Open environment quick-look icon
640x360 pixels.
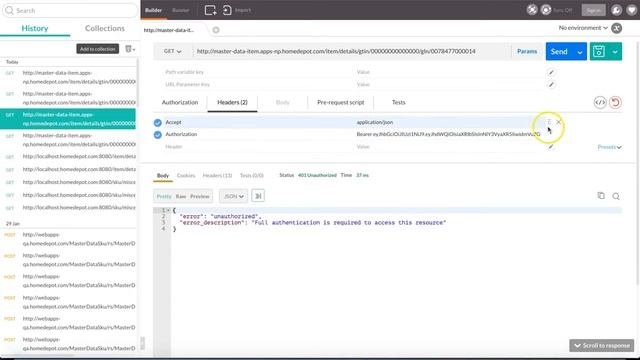617,28
